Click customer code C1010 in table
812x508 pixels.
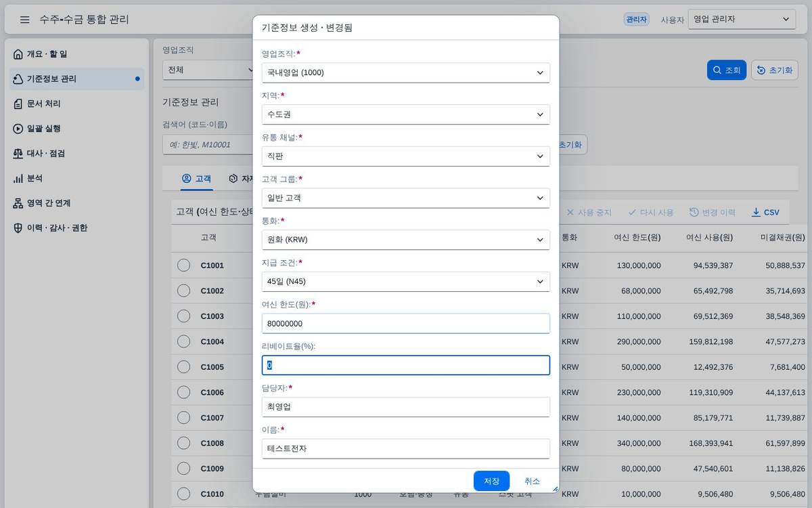point(212,494)
